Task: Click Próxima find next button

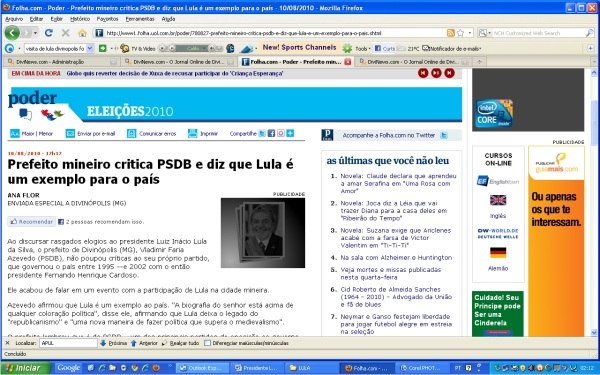Action: pyautogui.click(x=113, y=343)
